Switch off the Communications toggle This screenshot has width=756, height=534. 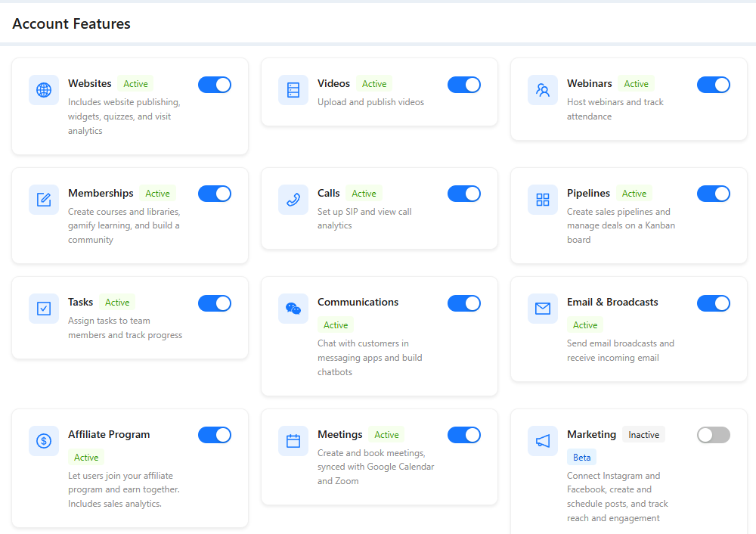(x=464, y=303)
